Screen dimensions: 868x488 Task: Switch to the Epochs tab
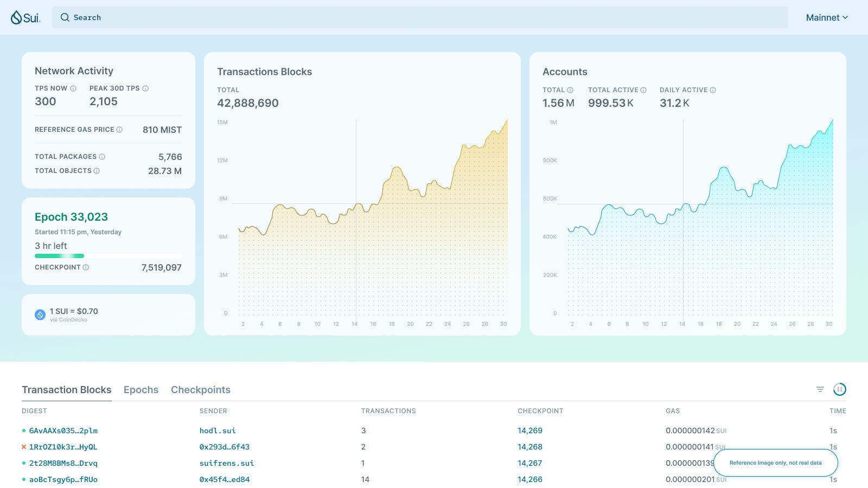(x=141, y=390)
